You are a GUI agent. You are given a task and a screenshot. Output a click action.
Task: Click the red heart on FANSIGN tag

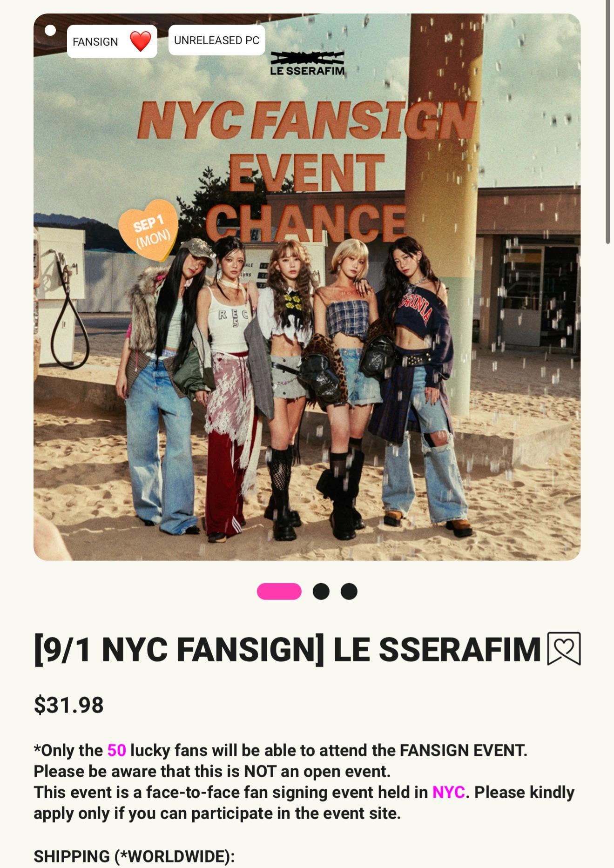[x=140, y=41]
